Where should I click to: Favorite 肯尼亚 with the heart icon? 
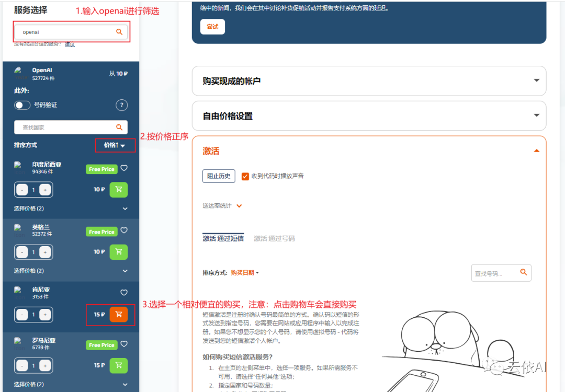[124, 293]
